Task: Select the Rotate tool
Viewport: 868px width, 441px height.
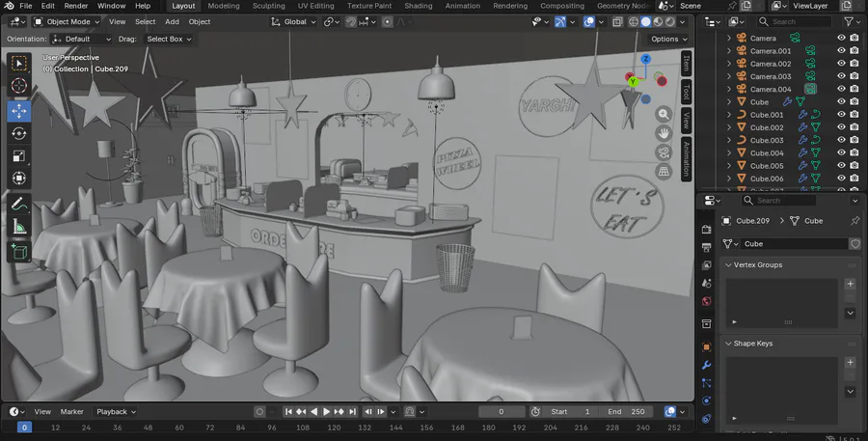Action: (x=19, y=133)
